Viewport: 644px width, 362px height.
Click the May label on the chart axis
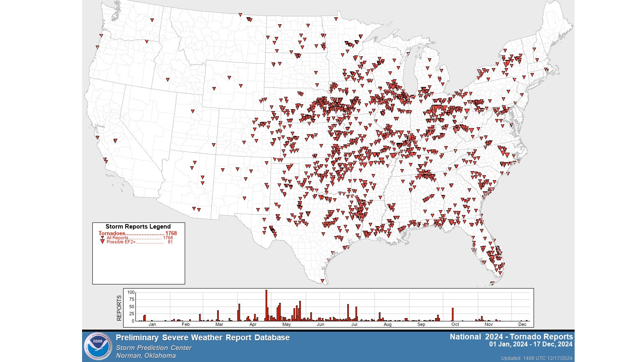[286, 324]
